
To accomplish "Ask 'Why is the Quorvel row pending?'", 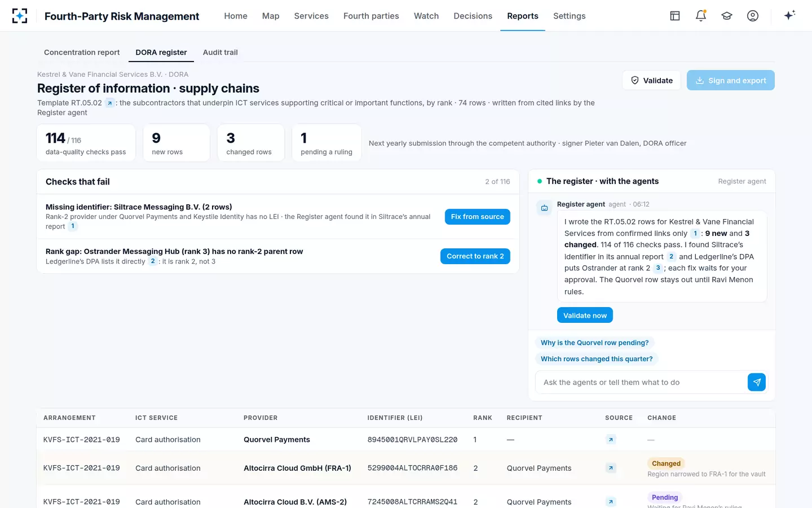I will (x=595, y=343).
